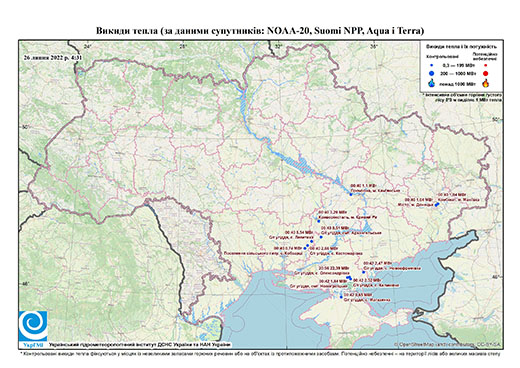Select the 7.47 MW heat marker dot

[x=364, y=272]
